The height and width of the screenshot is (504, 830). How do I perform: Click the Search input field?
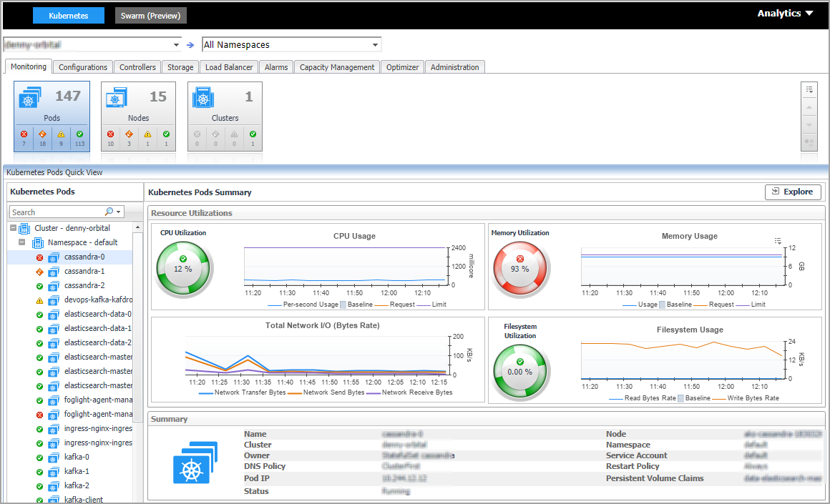[56, 212]
